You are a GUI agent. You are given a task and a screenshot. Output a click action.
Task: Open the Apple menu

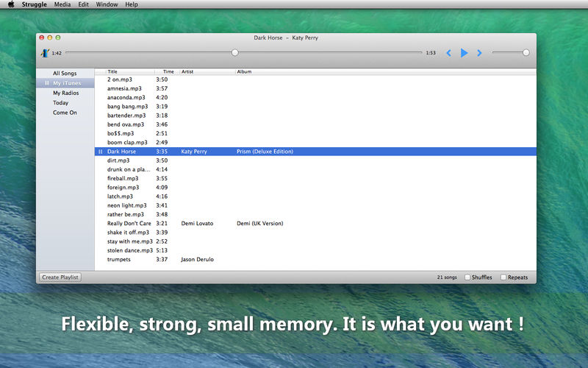pyautogui.click(x=11, y=4)
